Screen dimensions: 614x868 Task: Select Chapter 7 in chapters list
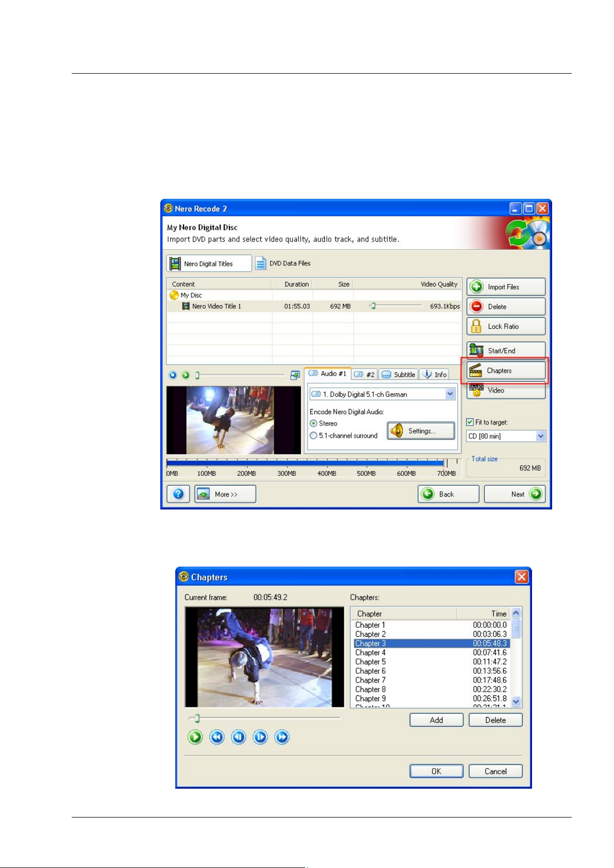[431, 680]
